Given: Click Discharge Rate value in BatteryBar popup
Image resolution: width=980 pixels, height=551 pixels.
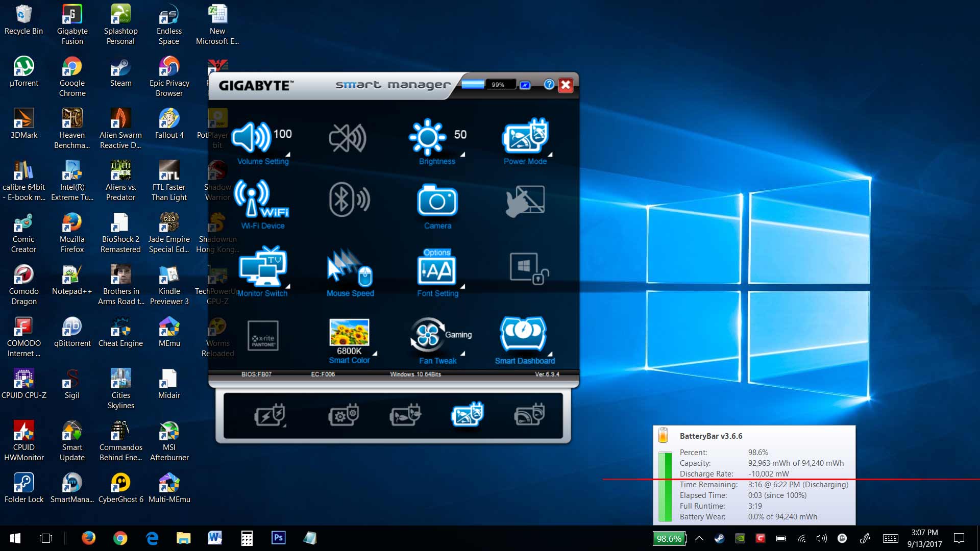Looking at the screenshot, I should [x=768, y=474].
